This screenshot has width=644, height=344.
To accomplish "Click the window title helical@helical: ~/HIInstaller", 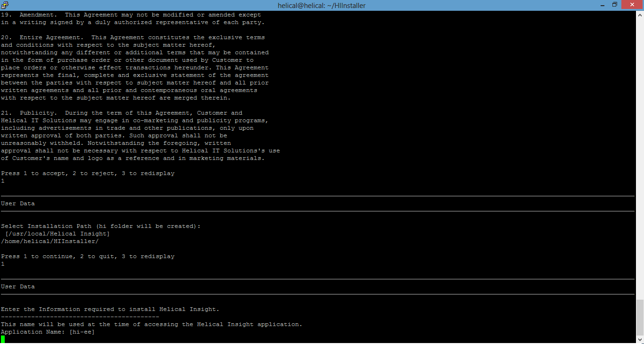I will click(322, 5).
